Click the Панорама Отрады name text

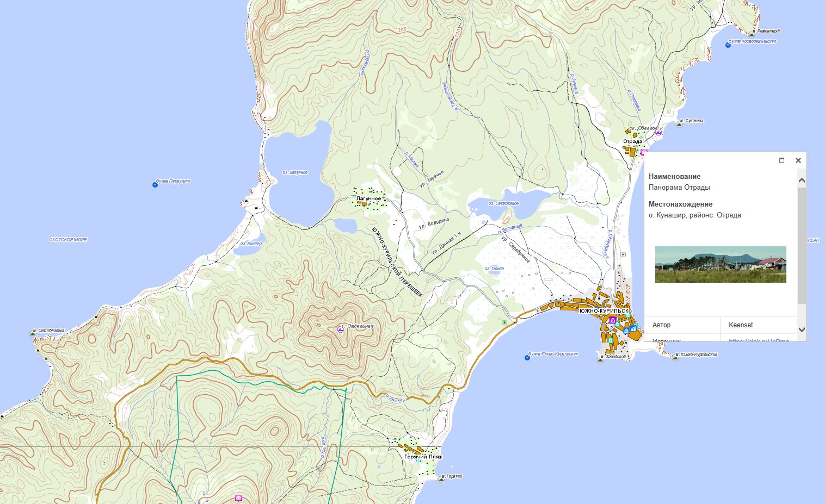point(679,188)
